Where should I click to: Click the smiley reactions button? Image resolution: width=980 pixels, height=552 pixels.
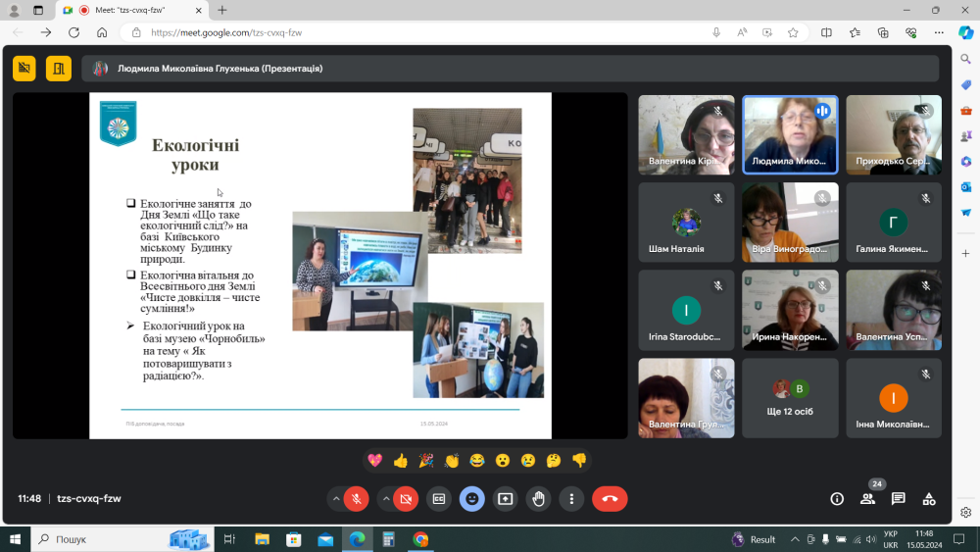point(472,498)
